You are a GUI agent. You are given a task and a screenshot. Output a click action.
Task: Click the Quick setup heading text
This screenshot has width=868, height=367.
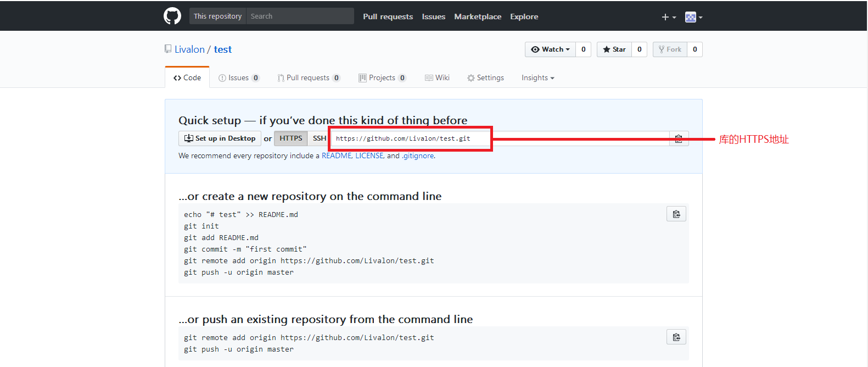(323, 120)
